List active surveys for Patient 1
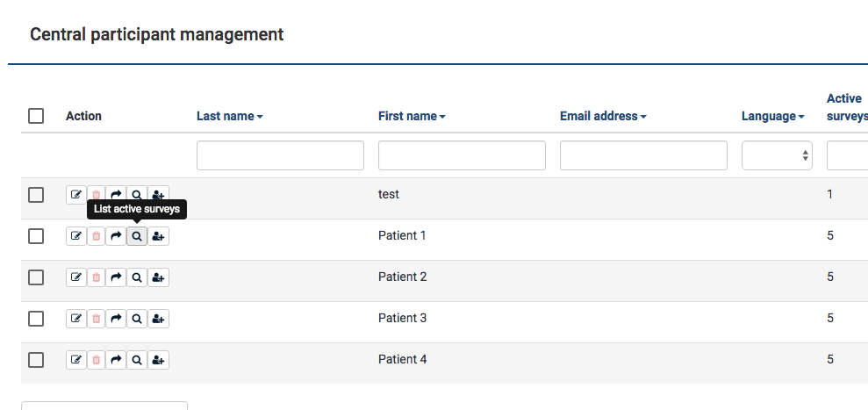This screenshot has width=868, height=410. coord(137,236)
